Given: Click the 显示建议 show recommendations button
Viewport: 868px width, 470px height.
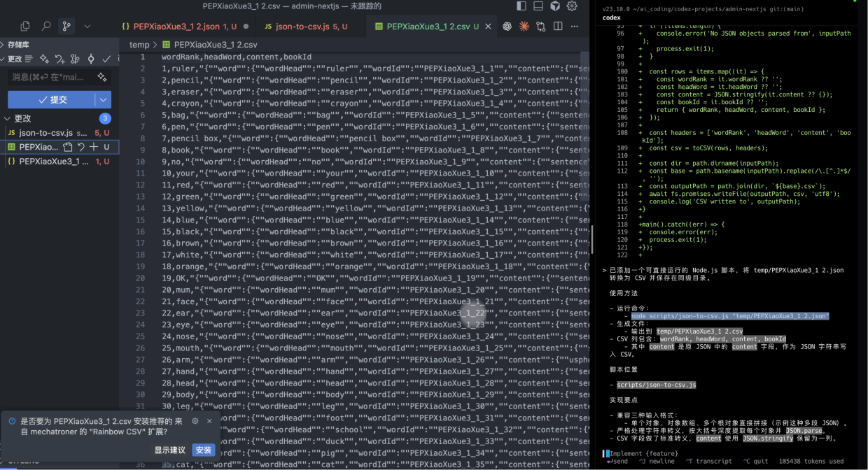Looking at the screenshot, I should point(170,450).
